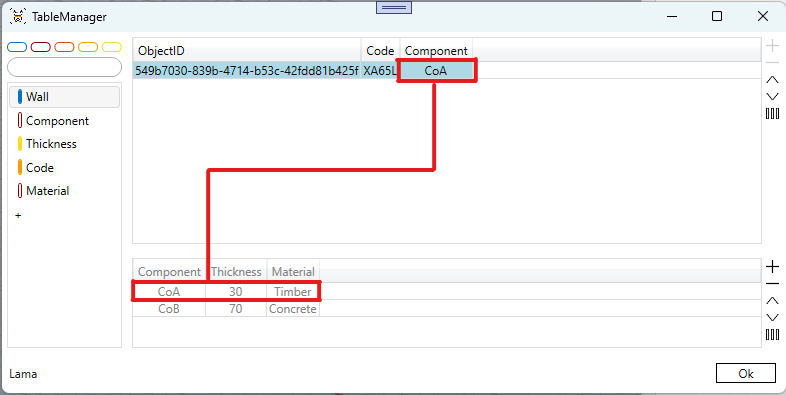786x395 pixels.
Task: Select the thickness value 30
Action: [x=236, y=291]
